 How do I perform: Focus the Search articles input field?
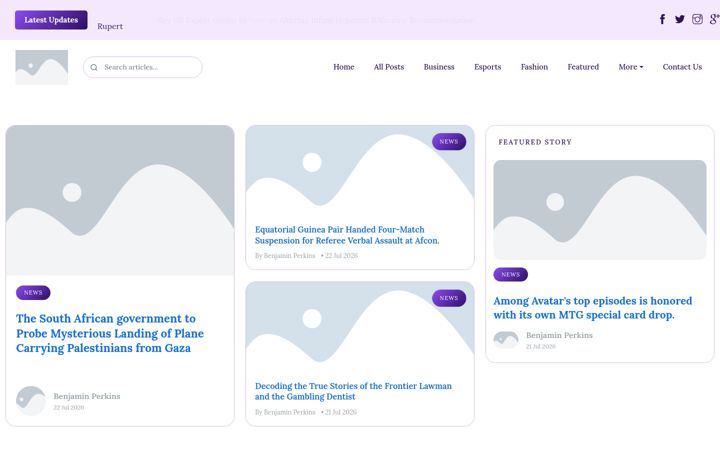coord(143,67)
